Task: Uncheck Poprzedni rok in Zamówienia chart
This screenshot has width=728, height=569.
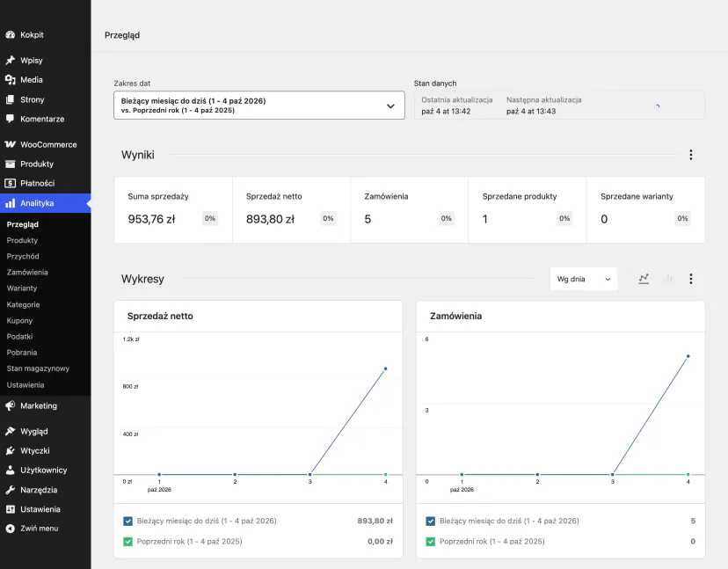Action: [x=431, y=542]
